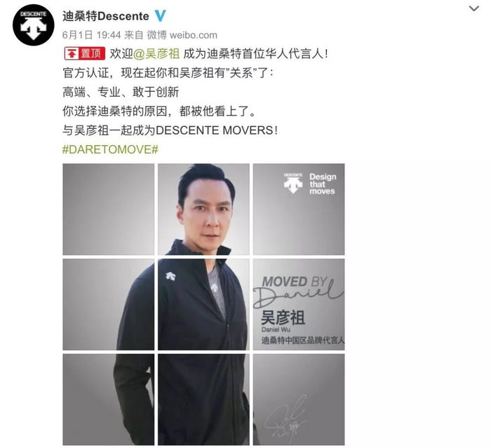Open the middle-left grid tile
491x448 pixels.
108,304
